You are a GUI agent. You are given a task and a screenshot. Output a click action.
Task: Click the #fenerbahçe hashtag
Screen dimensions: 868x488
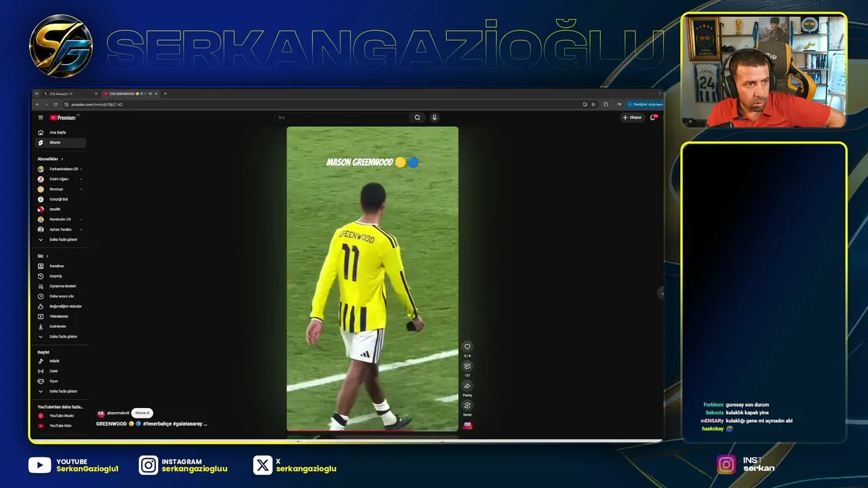point(157,424)
